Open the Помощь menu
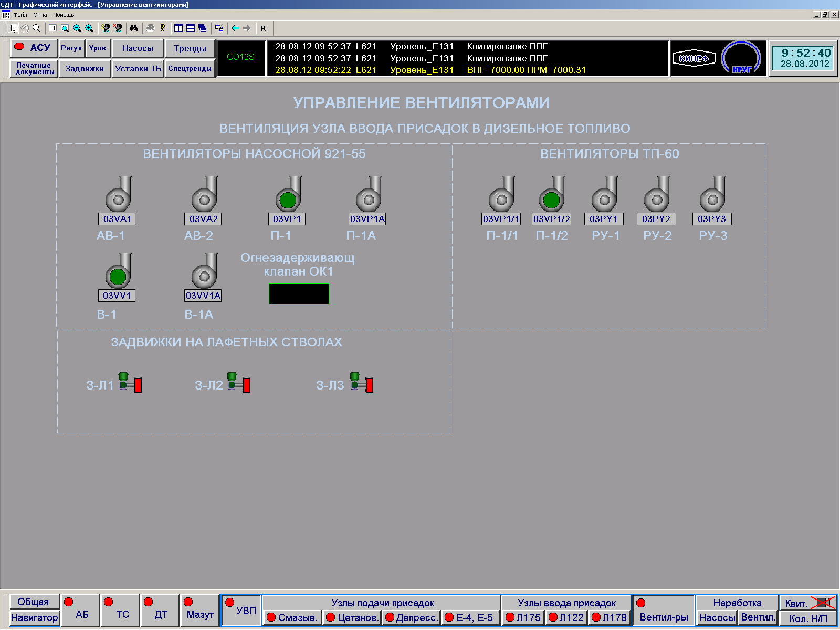The height and width of the screenshot is (630, 840). pos(64,15)
